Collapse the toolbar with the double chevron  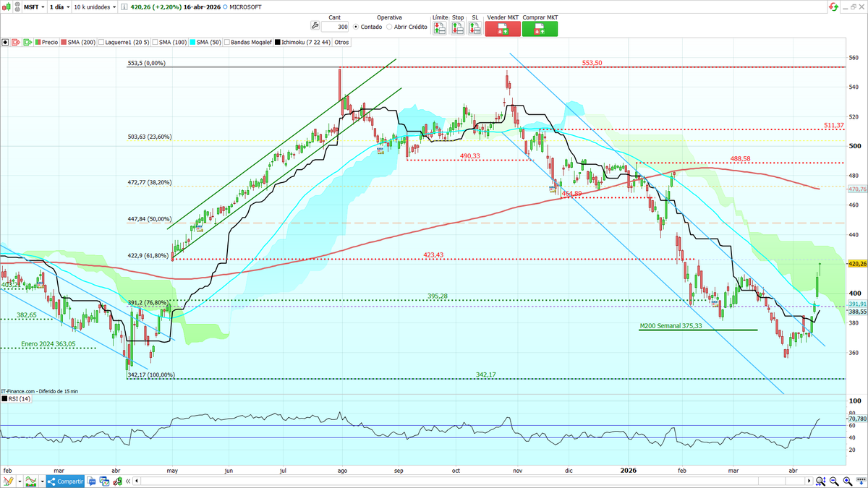[x=129, y=481]
